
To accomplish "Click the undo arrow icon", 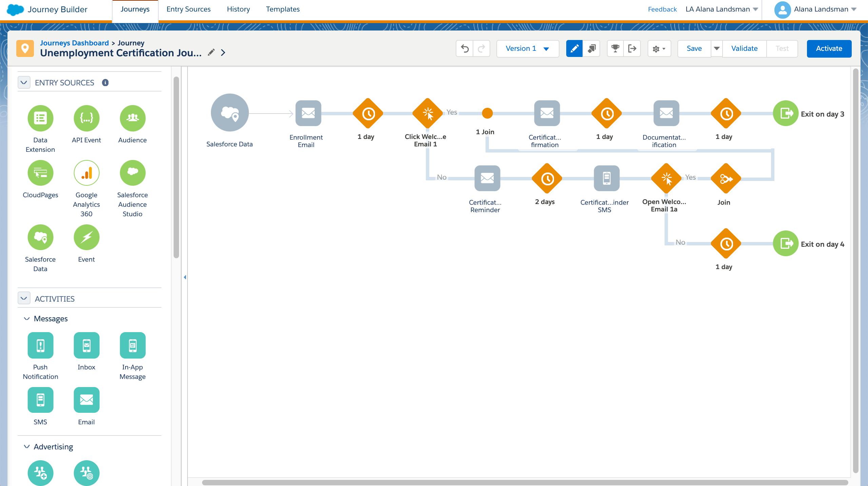I will tap(465, 48).
